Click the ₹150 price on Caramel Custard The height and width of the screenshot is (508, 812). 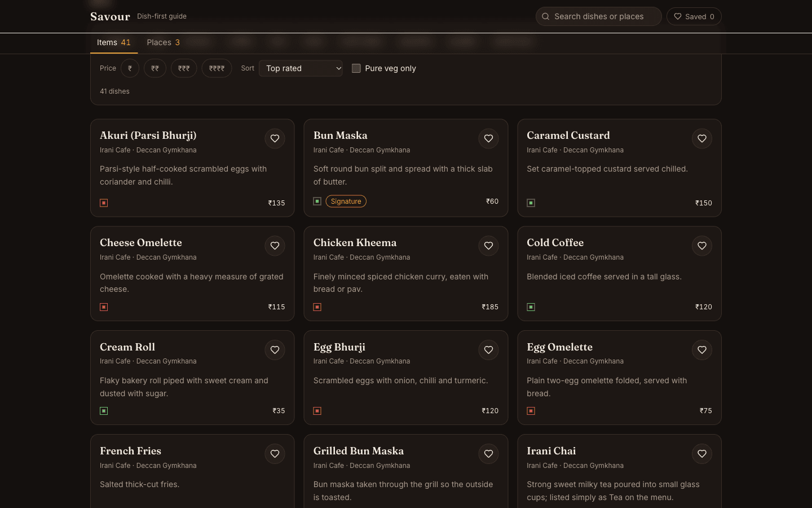point(704,203)
